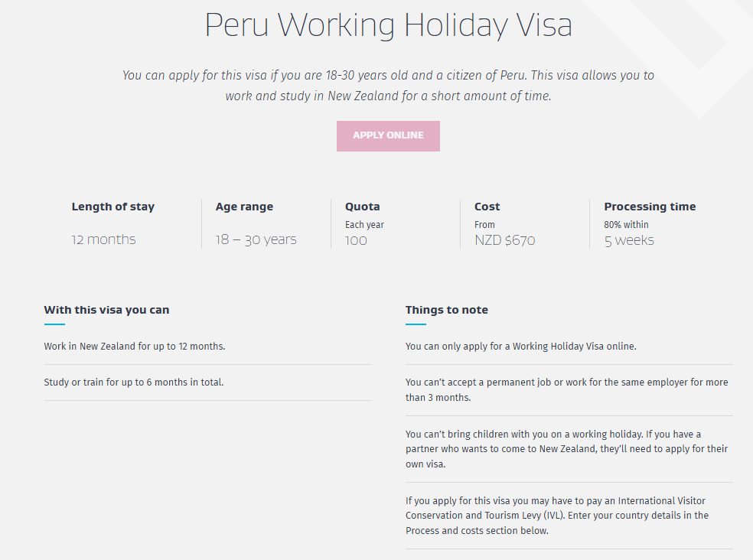
Task: Click the "With this visa you can" heading
Action: tap(106, 310)
